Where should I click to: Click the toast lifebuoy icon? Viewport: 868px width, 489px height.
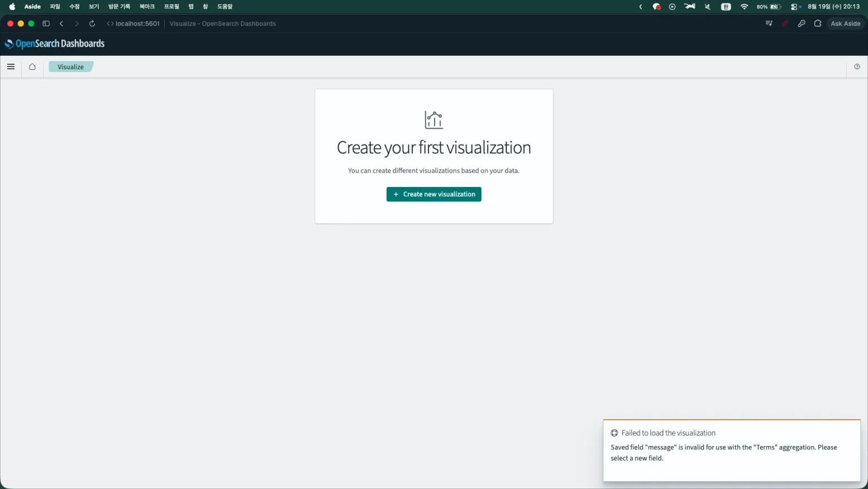614,433
